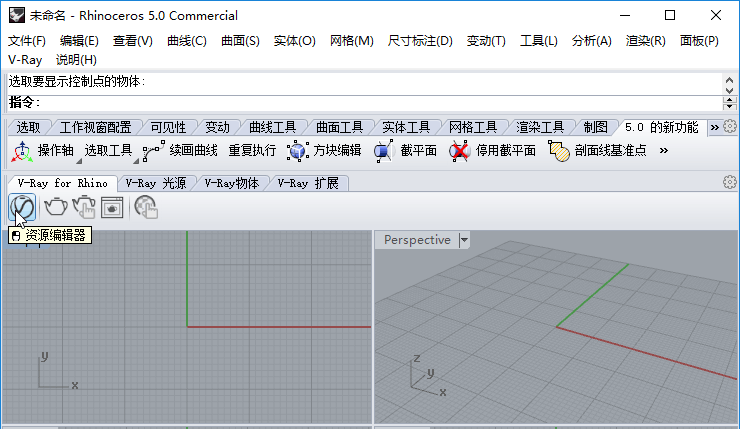The image size is (740, 429).
Task: Switch to the 可见性 tab
Action: pyautogui.click(x=168, y=127)
